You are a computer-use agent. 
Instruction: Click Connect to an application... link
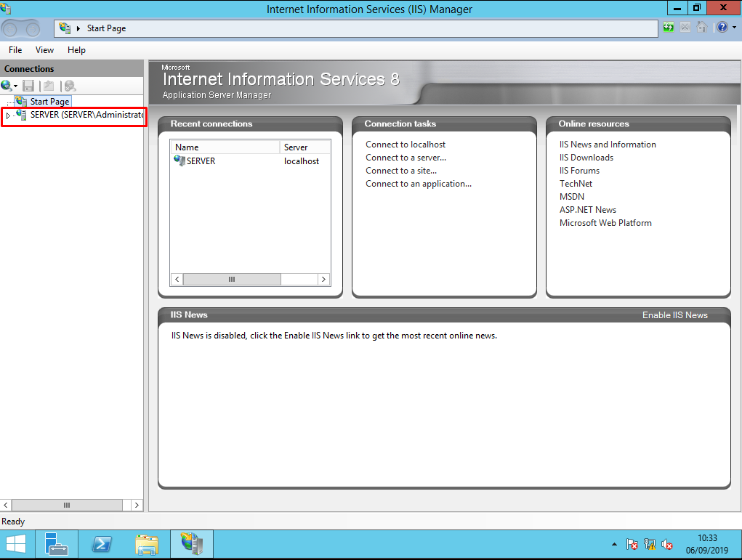[x=419, y=184]
